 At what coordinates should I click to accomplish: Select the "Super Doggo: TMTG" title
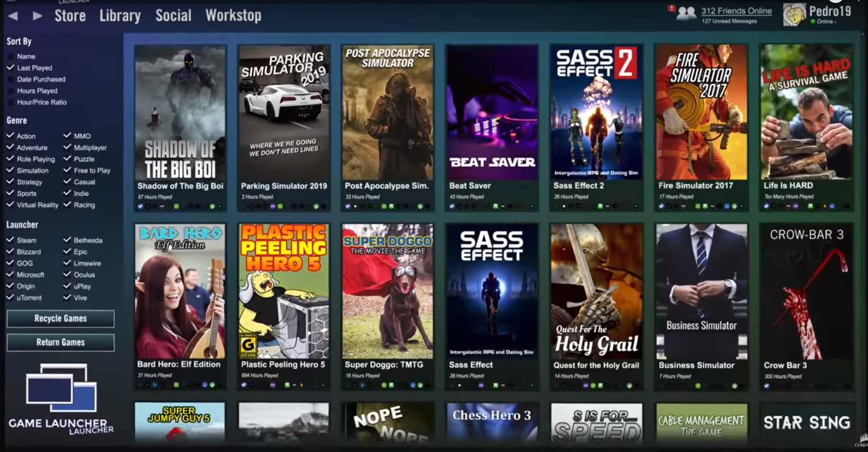click(384, 365)
